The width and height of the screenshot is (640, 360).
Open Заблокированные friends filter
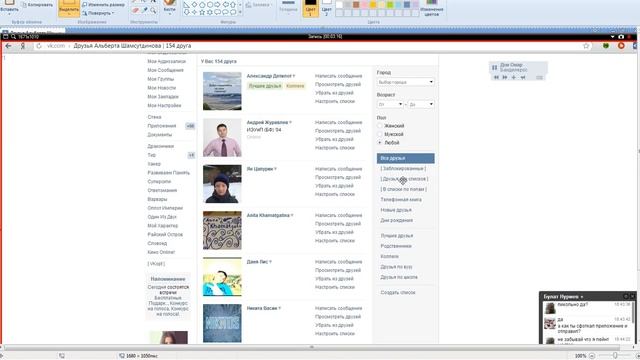click(x=403, y=169)
